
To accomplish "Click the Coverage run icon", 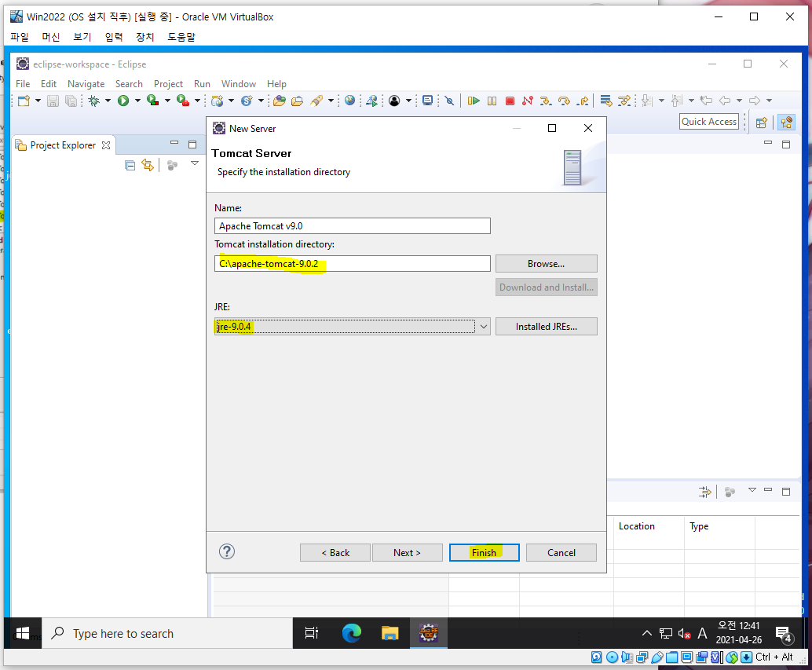I will pos(153,101).
